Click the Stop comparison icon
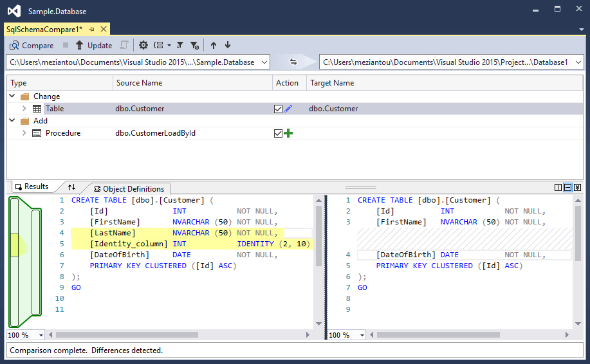Screen dimensions: 590x364 [x=66, y=45]
